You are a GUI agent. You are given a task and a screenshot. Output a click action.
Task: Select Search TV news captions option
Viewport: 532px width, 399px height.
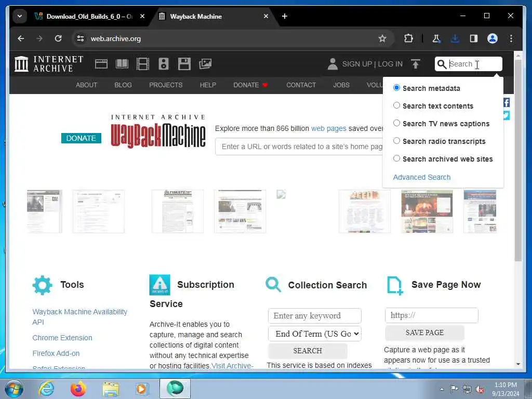pyautogui.click(x=396, y=123)
